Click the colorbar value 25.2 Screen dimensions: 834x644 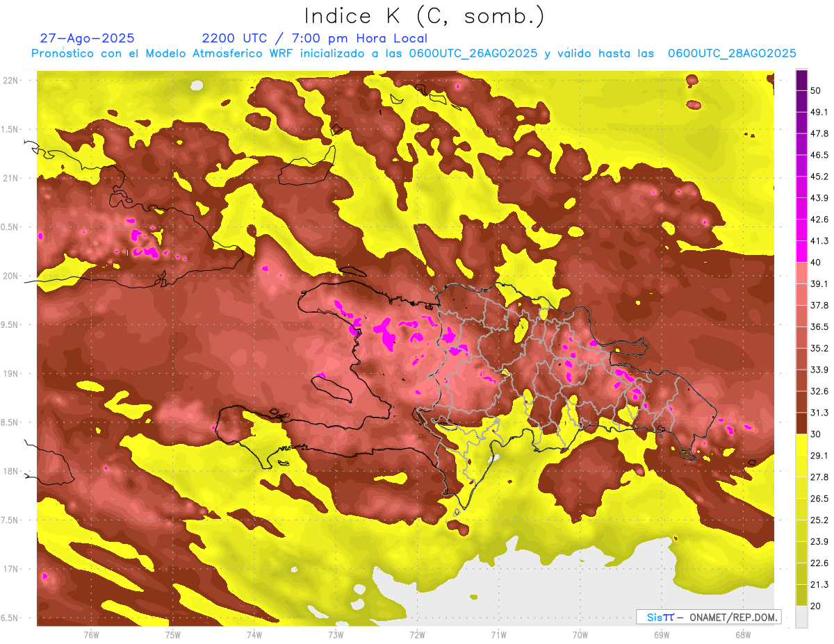[x=819, y=520]
